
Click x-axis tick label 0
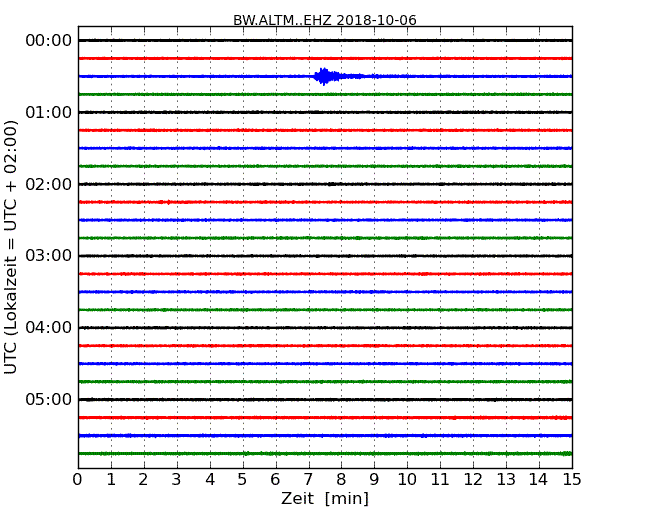coord(78,480)
